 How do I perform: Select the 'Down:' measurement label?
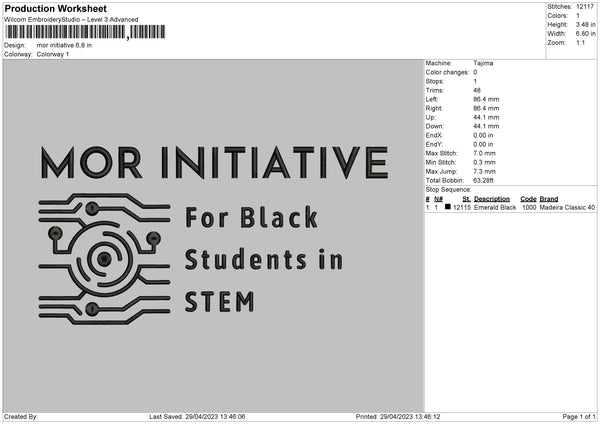pyautogui.click(x=434, y=126)
